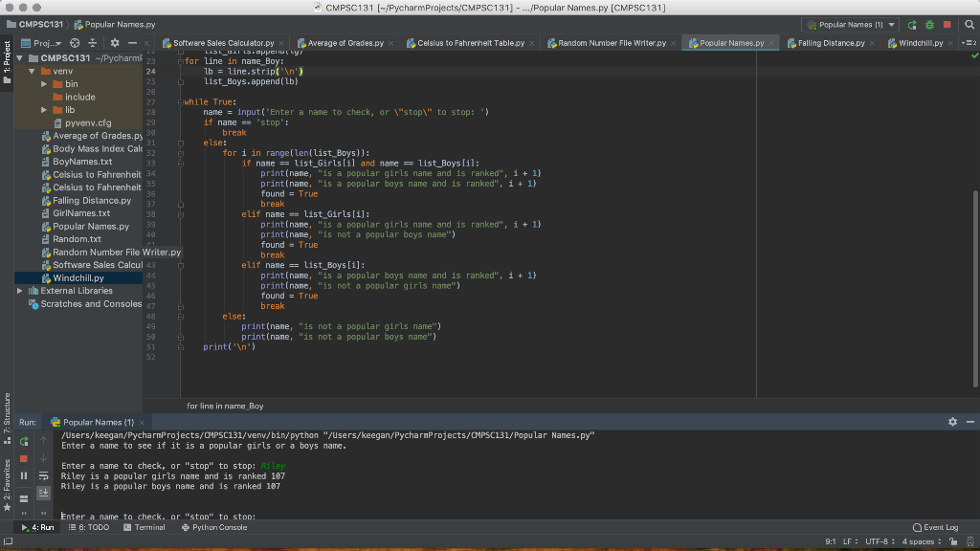Open Search Everywhere magnifier icon
The height and width of the screenshot is (551, 980).
pyautogui.click(x=969, y=25)
